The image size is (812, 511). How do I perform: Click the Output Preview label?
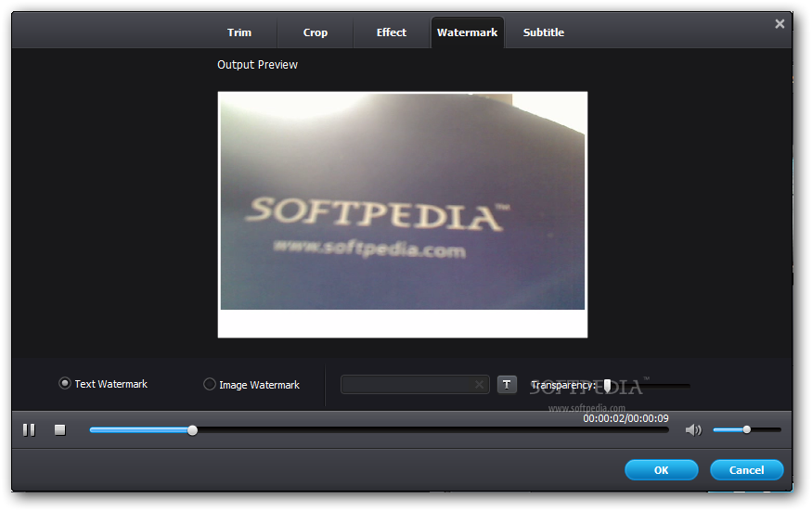[x=257, y=65]
